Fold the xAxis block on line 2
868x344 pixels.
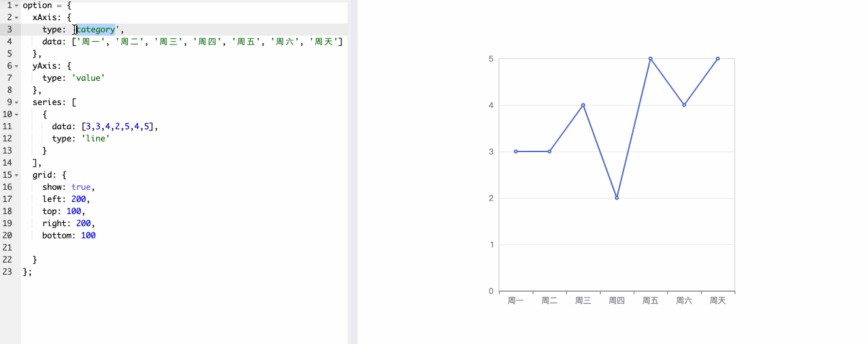pos(17,18)
